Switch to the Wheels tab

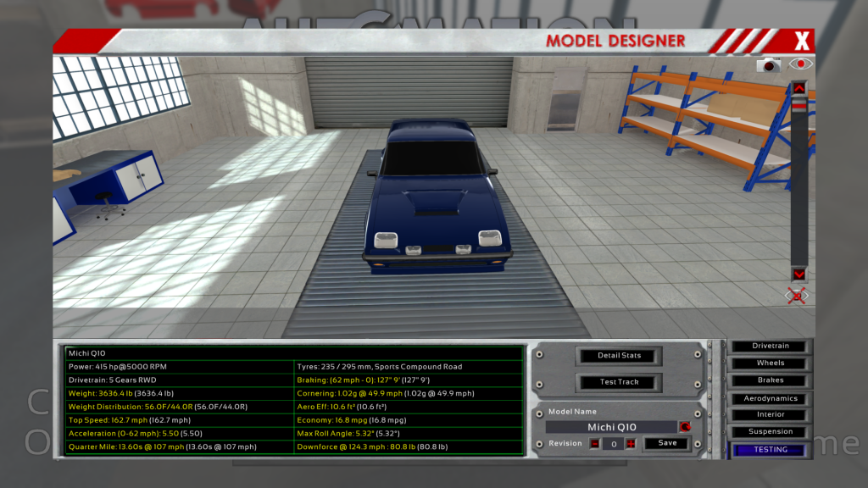pos(771,363)
